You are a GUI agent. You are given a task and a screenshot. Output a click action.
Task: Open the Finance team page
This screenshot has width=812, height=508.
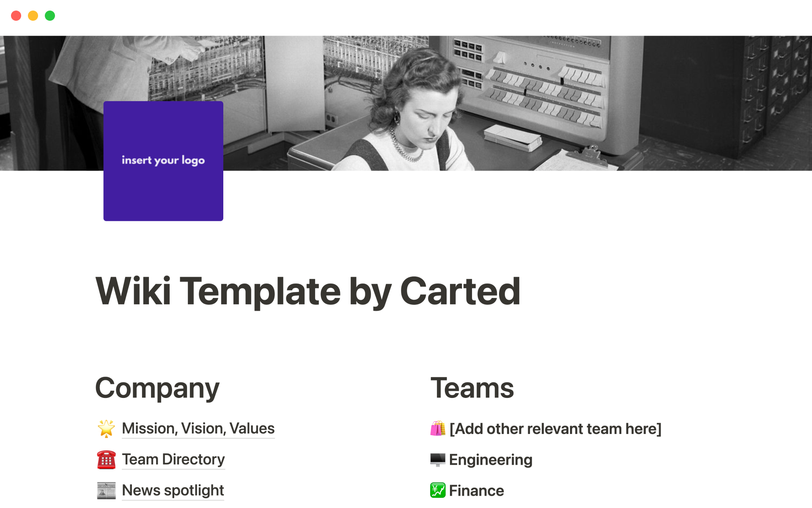coord(476,490)
